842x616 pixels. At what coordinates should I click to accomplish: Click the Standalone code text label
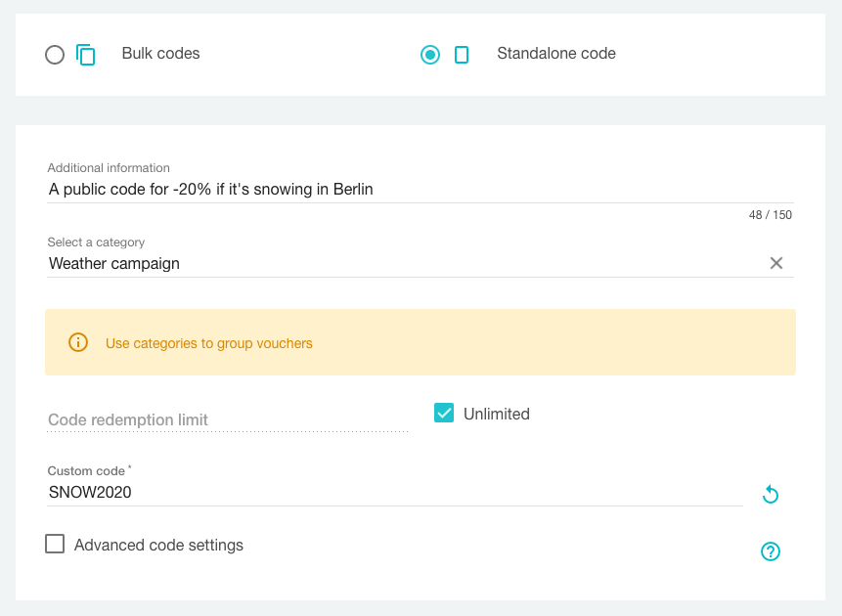[x=555, y=54]
